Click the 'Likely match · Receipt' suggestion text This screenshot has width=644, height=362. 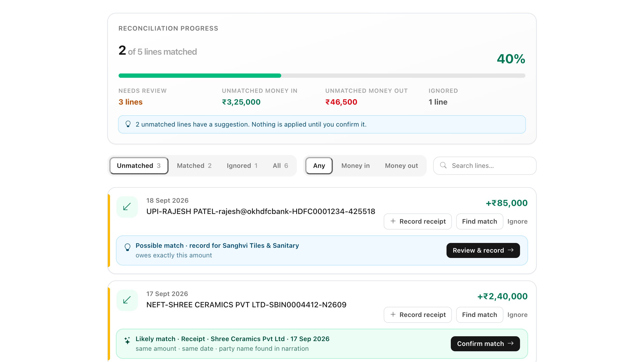pos(232,339)
